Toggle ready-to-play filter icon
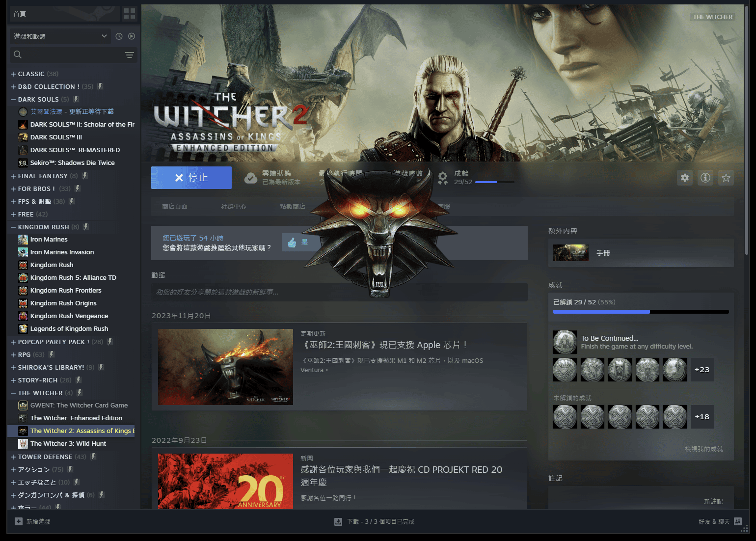The image size is (756, 541). coord(132,36)
